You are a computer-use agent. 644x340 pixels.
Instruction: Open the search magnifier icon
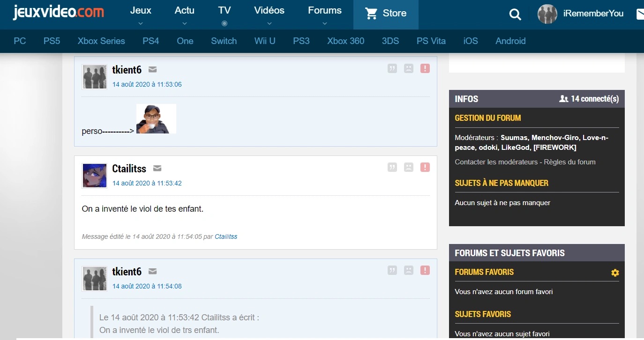coord(515,15)
